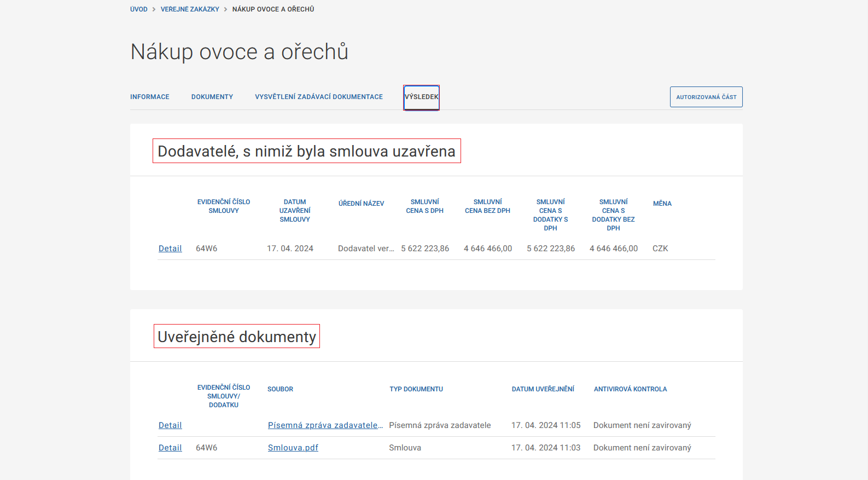
Task: Open Detail for the supplier contract dated 17. 04. 2024
Action: 170,248
